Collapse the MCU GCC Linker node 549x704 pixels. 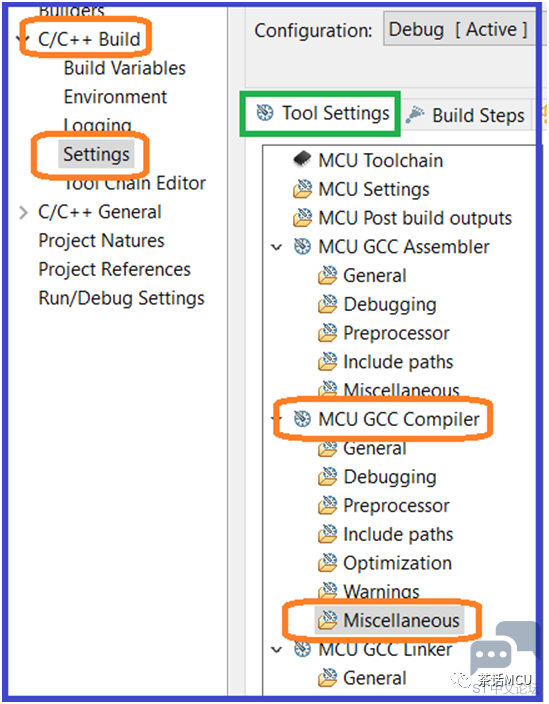277,649
